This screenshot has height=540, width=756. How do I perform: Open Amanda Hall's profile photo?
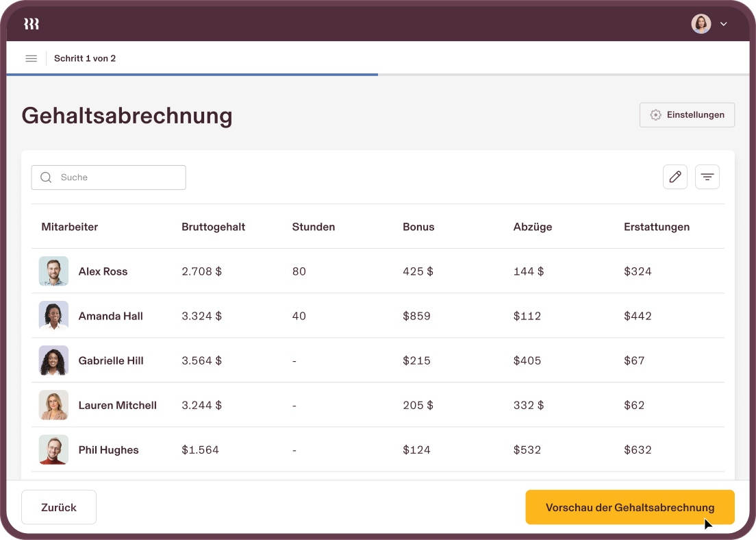click(x=53, y=316)
